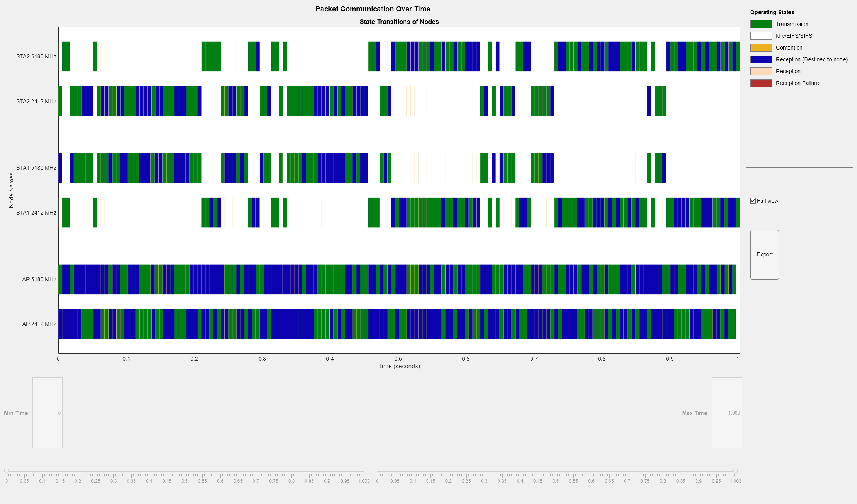
Task: Click the STA2 5180 MHz row label
Action: 36,56
